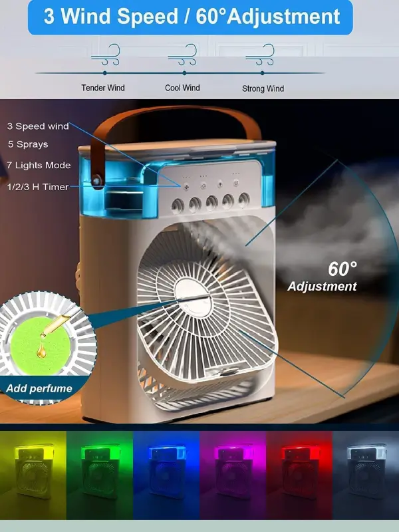Click the '7 Lights Mode' text
This screenshot has width=399, height=532.
[x=39, y=165]
